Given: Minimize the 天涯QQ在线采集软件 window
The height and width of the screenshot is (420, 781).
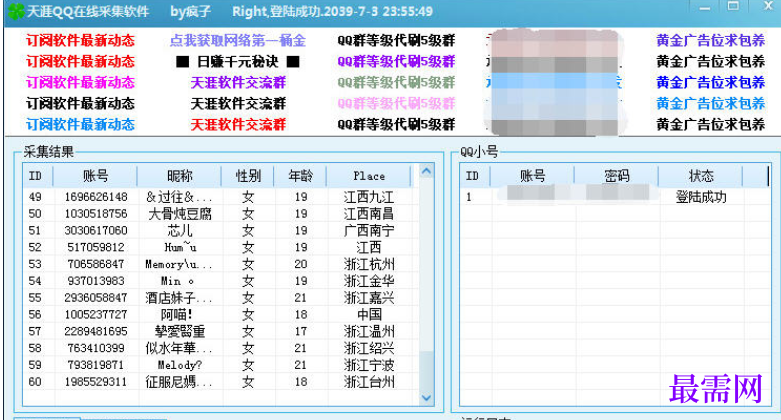Looking at the screenshot, I should point(704,7).
